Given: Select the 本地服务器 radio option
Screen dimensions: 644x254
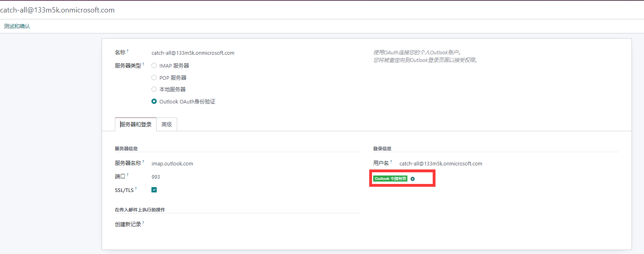Looking at the screenshot, I should click(154, 89).
